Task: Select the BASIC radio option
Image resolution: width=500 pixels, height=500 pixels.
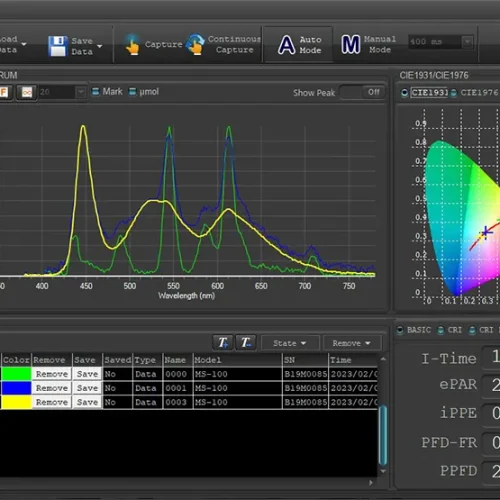Action: 400,330
